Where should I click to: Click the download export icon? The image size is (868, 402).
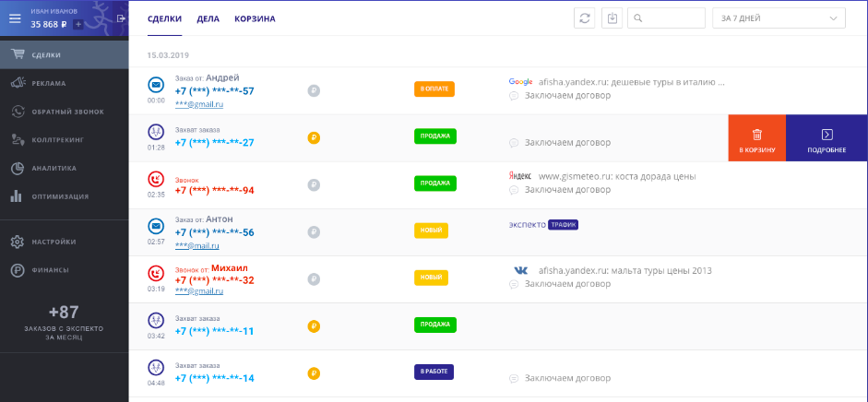click(x=612, y=18)
